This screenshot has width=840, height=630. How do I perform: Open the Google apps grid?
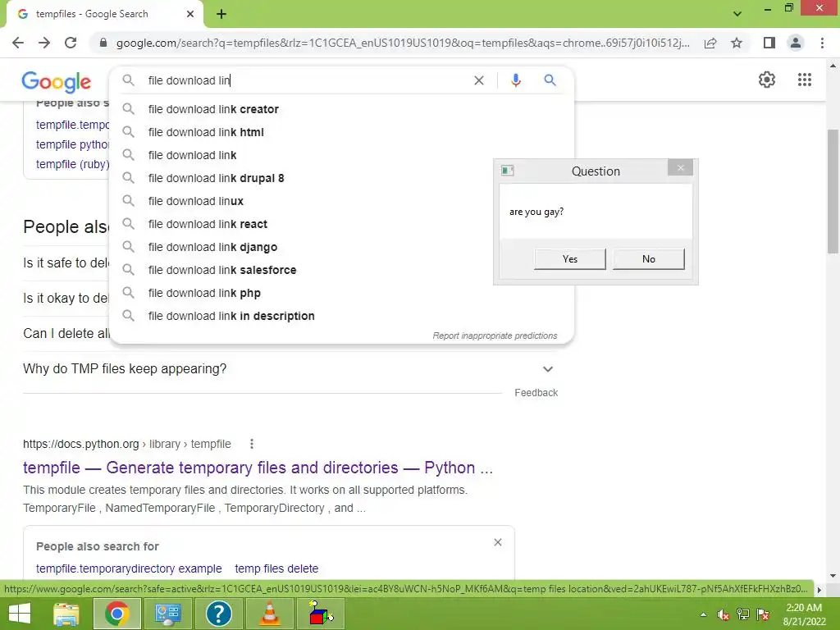(x=805, y=80)
